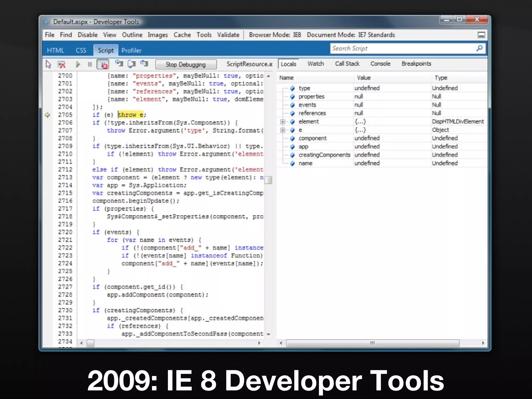Open the File menu
The height and width of the screenshot is (399, 532).
pyautogui.click(x=50, y=35)
